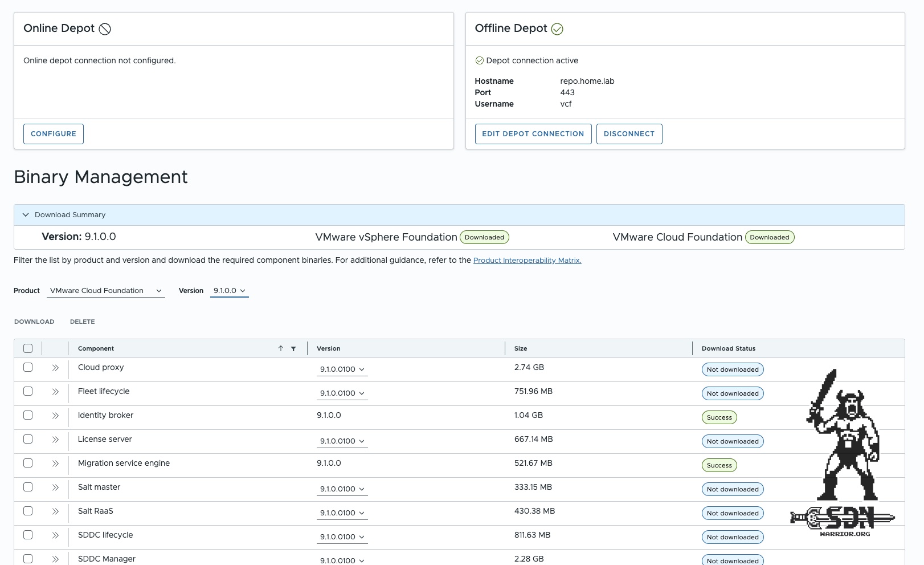This screenshot has height=565, width=924.
Task: Expand details for the License server row
Action: click(x=55, y=440)
